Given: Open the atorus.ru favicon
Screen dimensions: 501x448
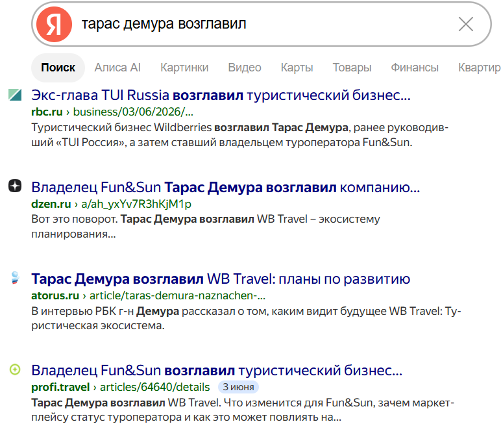Looking at the screenshot, I should pos(15,278).
